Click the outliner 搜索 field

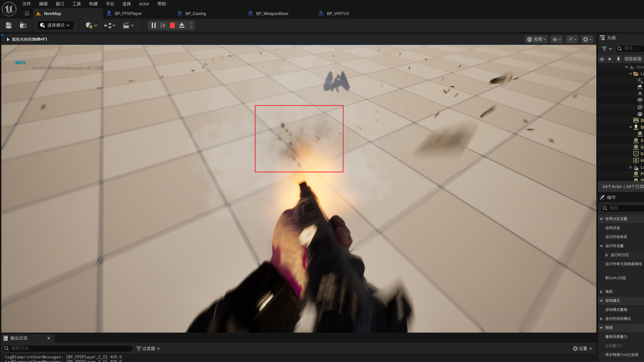coord(630,49)
